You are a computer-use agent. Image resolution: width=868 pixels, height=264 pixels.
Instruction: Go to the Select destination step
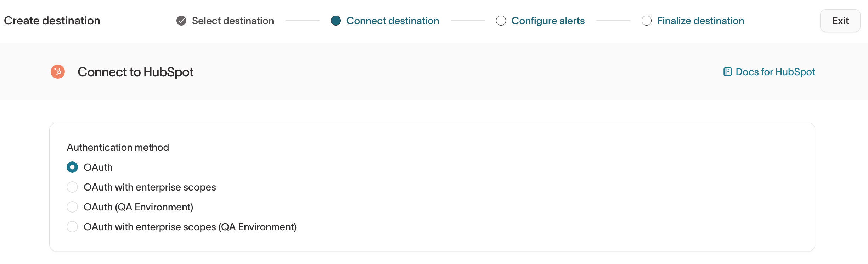point(233,21)
